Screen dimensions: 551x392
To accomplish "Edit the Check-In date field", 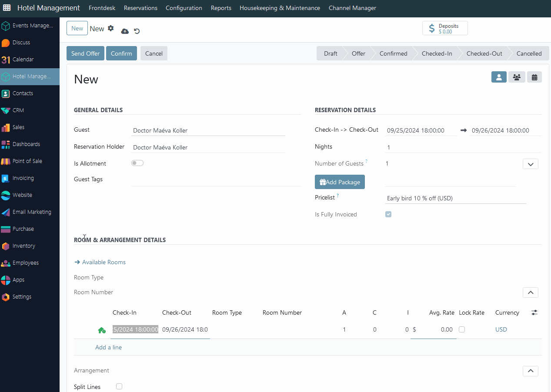I will tap(421, 130).
